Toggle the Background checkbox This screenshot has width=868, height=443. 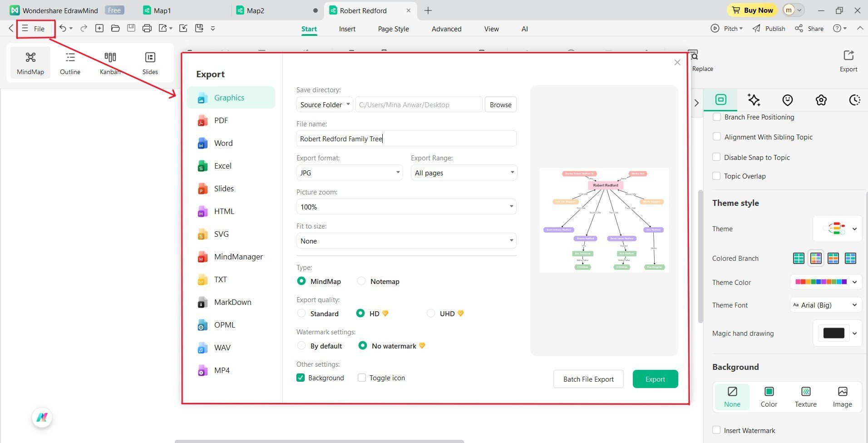301,378
